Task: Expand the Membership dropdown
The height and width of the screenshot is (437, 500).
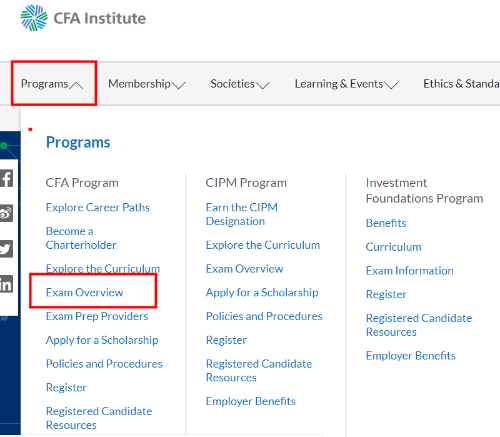Action: pyautogui.click(x=147, y=84)
